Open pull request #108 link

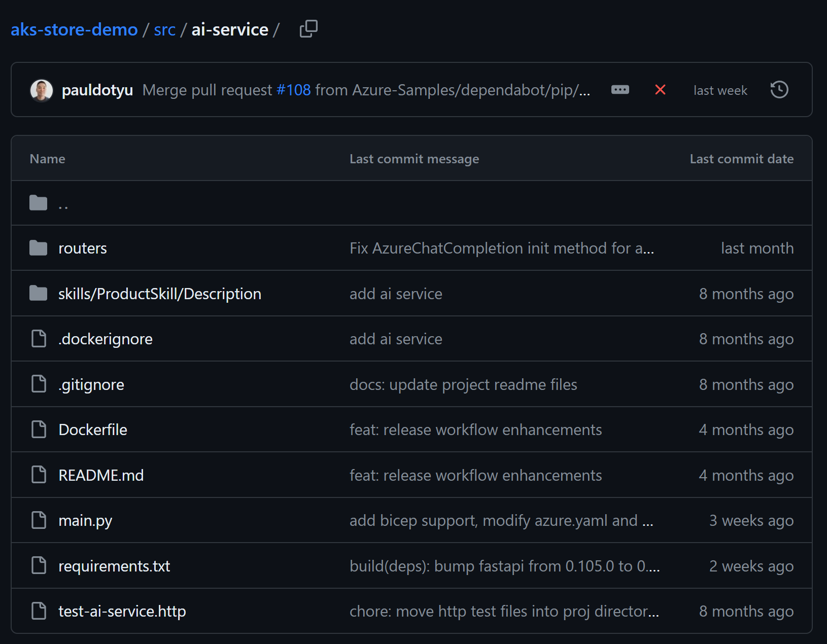[x=293, y=90]
